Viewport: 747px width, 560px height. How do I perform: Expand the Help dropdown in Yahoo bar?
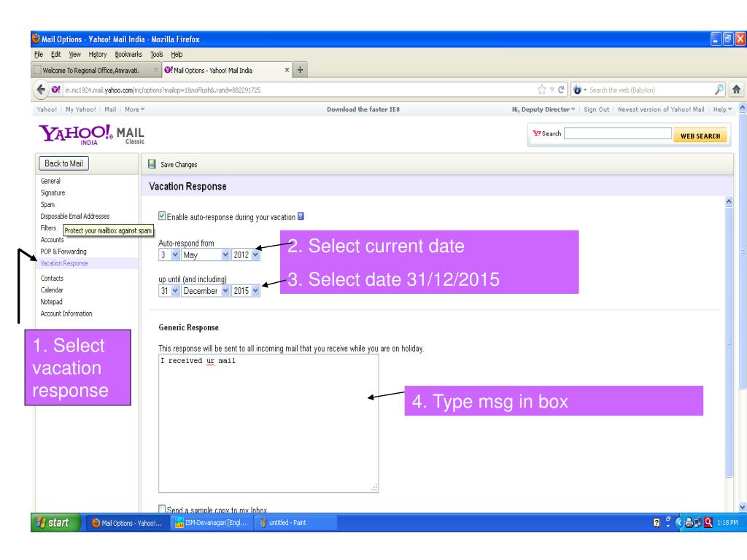click(722, 109)
